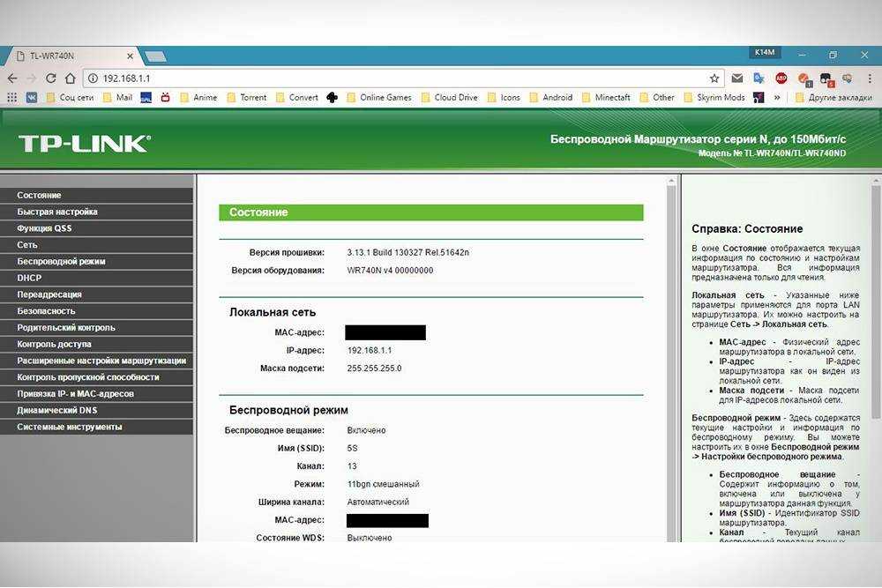Image resolution: width=882 pixels, height=588 pixels.
Task: Click the TP-LINK logo in the header
Action: (85, 144)
